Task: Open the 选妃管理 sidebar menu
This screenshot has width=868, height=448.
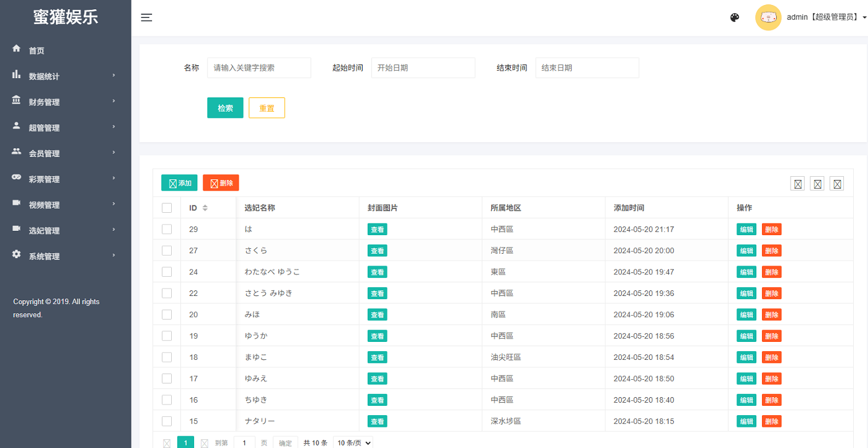Action: [45, 230]
